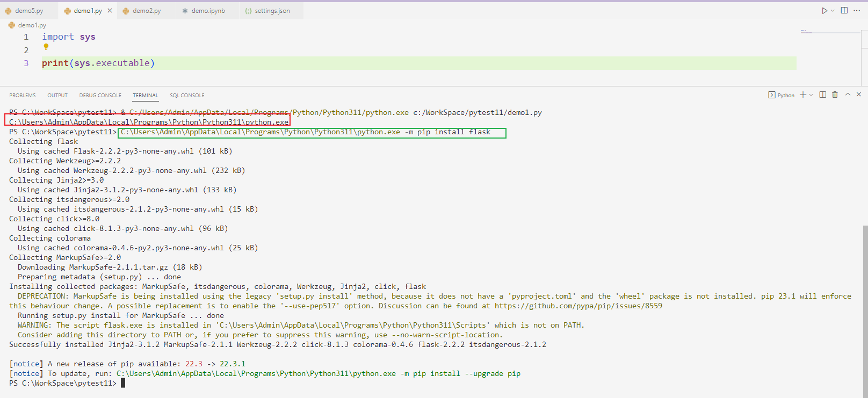The width and height of the screenshot is (868, 398).
Task: Click the terminal vertical scrollbar
Action: pos(865,310)
